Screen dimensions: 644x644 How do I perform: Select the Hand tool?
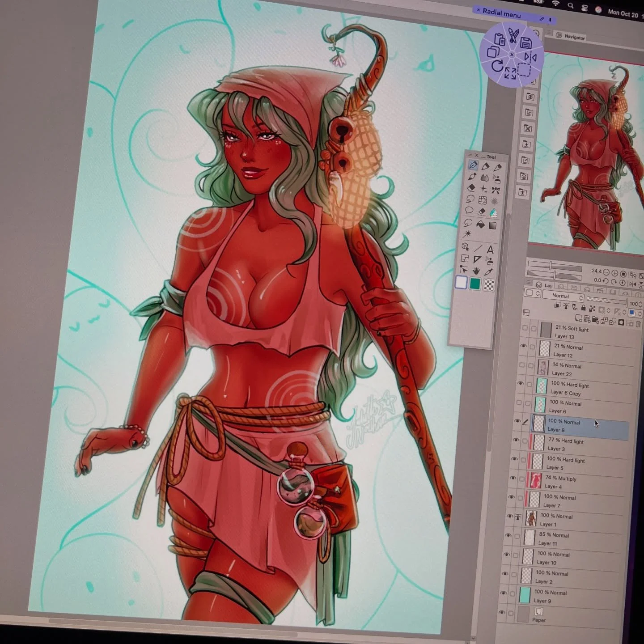(476, 271)
